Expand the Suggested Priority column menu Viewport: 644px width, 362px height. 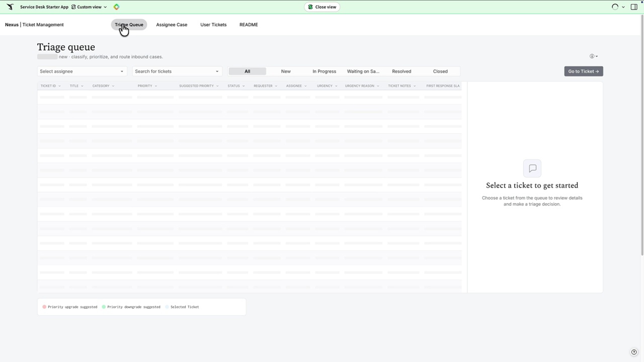(x=217, y=86)
